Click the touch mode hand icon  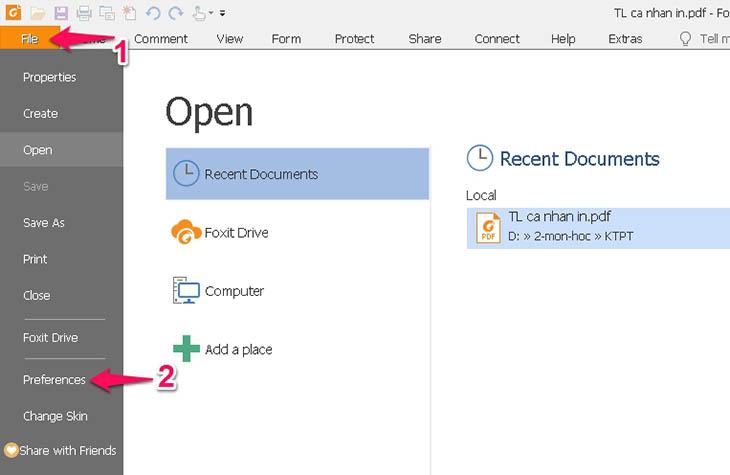[199, 13]
